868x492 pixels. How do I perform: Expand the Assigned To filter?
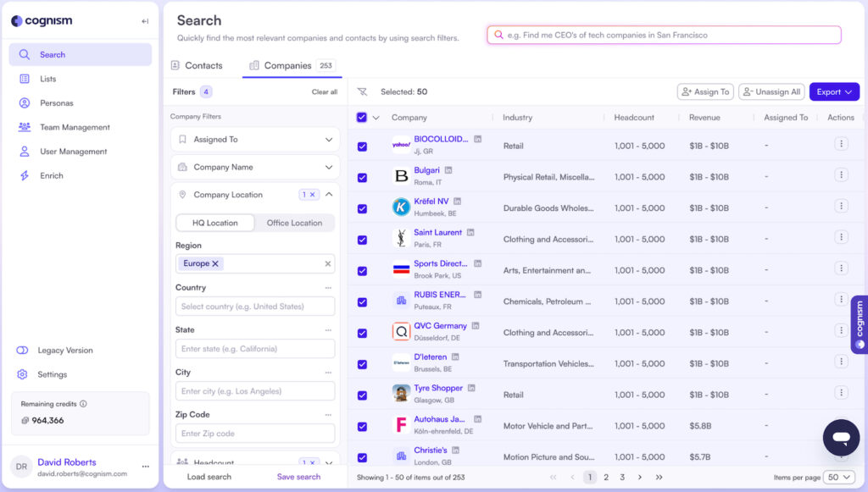click(255, 140)
